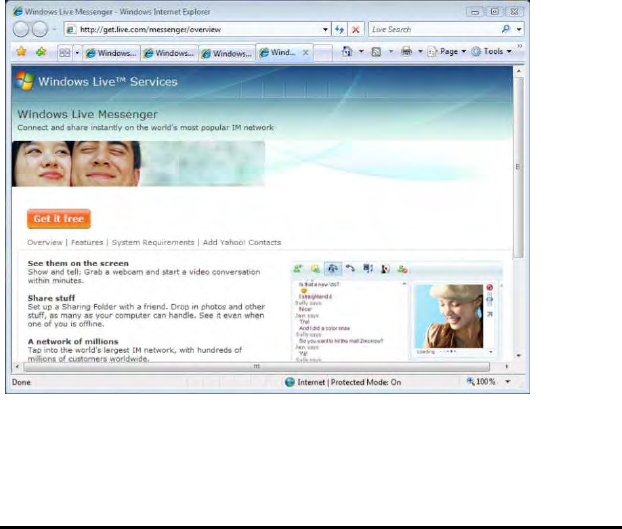The width and height of the screenshot is (622, 529).
Task: Open the recent pages dropdown arrow
Action: pyautogui.click(x=54, y=29)
